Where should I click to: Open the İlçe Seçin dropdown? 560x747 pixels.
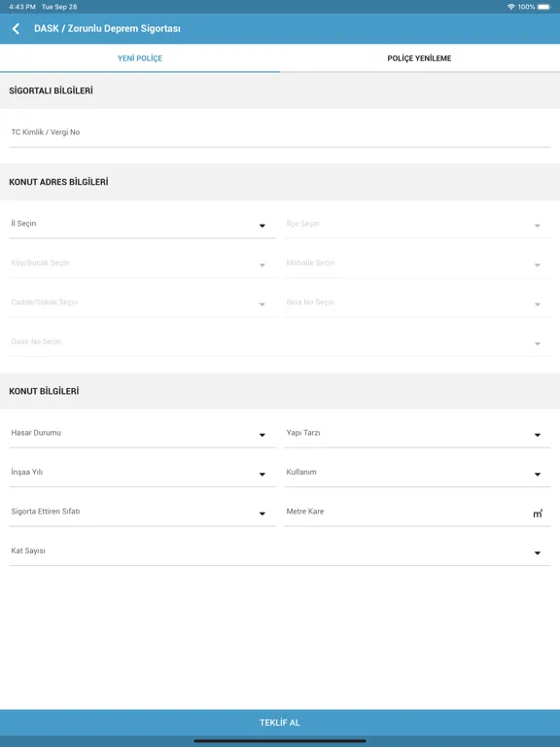click(x=417, y=224)
